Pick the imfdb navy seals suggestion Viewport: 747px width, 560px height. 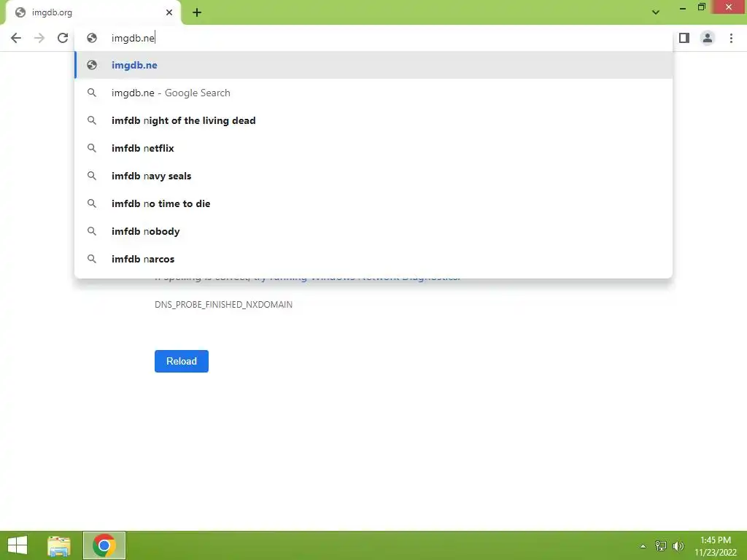(x=373, y=176)
